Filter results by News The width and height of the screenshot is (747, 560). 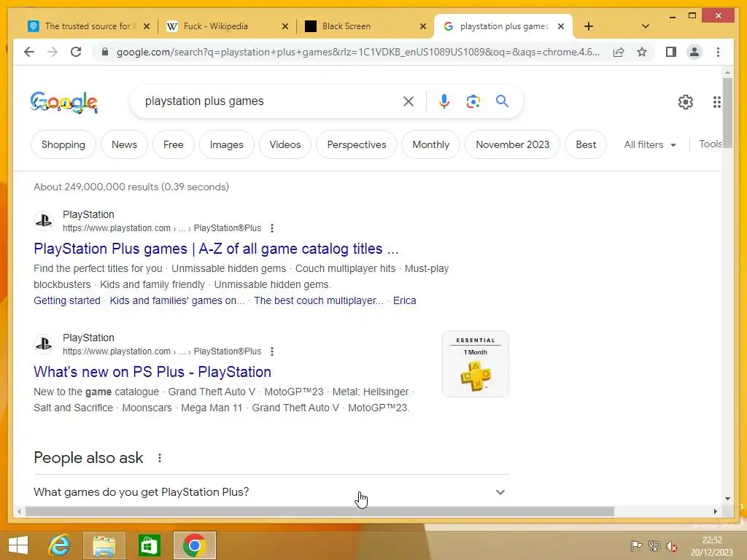coord(124,144)
